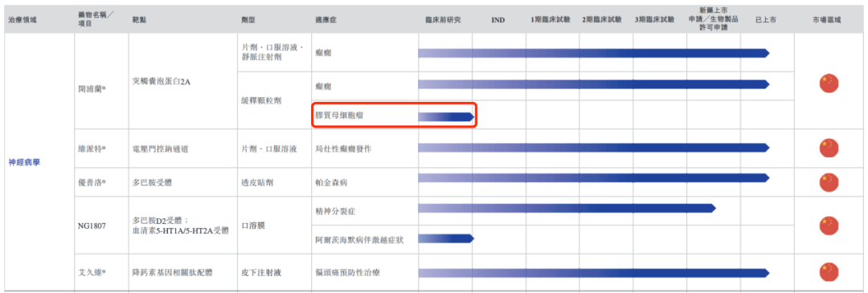Click the 3期臨床試驗 column header
Image resolution: width=868 pixels, height=293 pixels.
pos(655,20)
